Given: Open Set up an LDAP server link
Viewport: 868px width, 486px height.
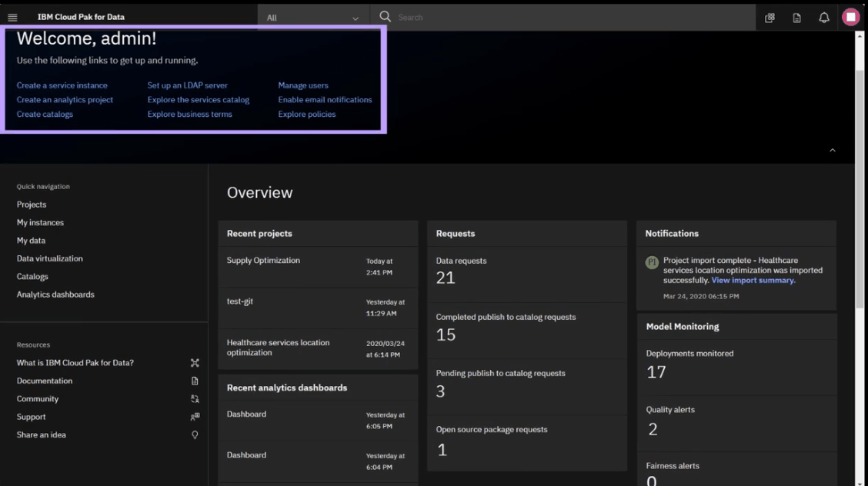Looking at the screenshot, I should click(188, 85).
